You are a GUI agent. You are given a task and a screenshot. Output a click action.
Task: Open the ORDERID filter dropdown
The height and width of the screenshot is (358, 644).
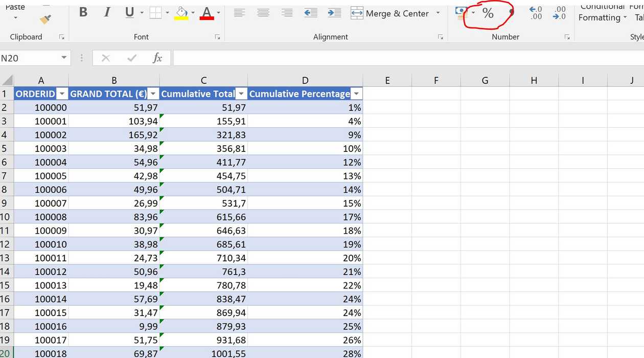pyautogui.click(x=62, y=94)
